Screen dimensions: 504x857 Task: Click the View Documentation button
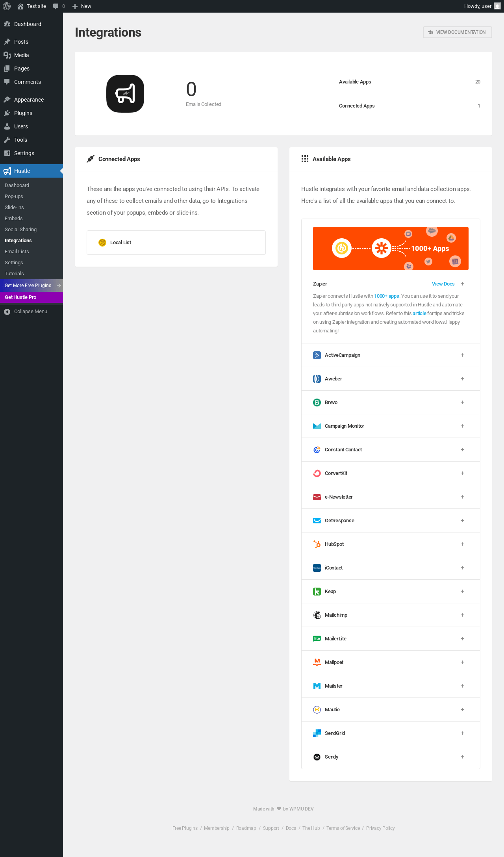click(x=458, y=32)
